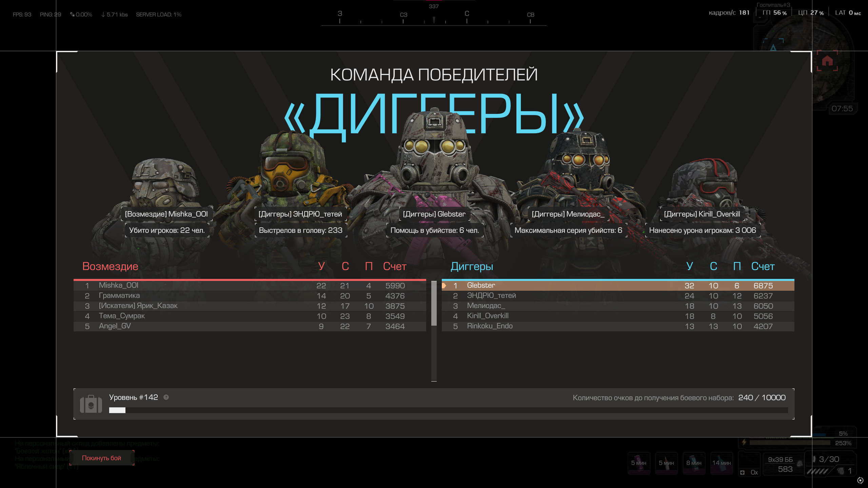
Task: Click the FPS: 93 readout
Action: point(22,15)
